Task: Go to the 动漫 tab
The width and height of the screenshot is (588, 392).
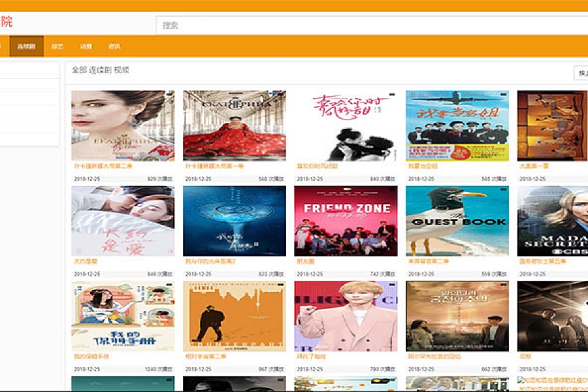Action: 86,46
